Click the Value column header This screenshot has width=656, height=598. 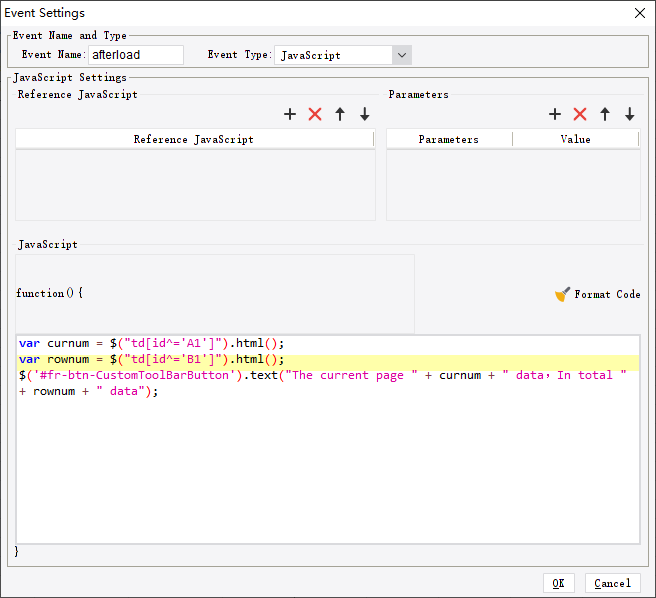coord(575,139)
